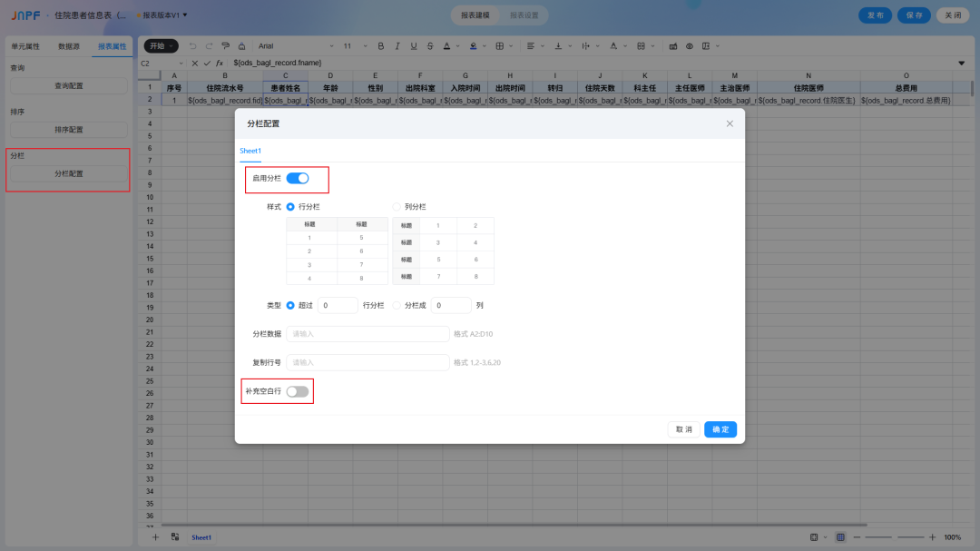
Task: Open the 排序配置 button
Action: tap(69, 130)
